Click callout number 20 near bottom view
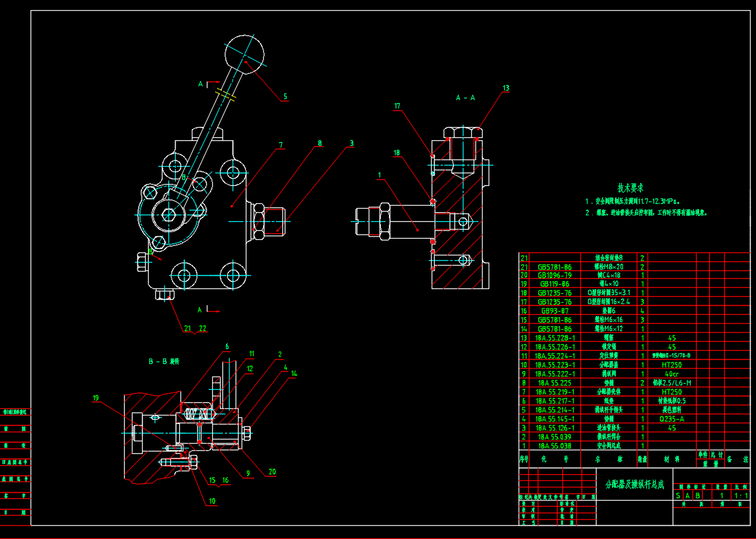 272,472
